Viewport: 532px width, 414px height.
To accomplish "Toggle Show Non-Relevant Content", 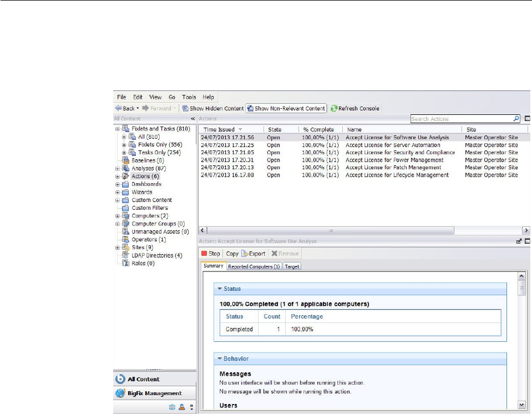I will coord(286,108).
